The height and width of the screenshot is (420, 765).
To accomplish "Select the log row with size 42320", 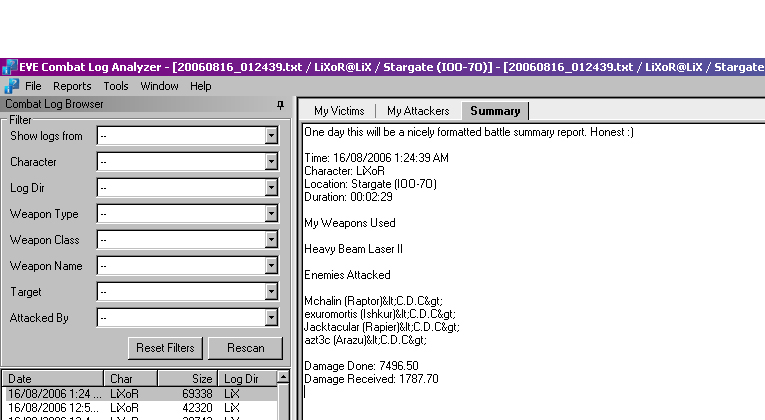I will point(141,408).
